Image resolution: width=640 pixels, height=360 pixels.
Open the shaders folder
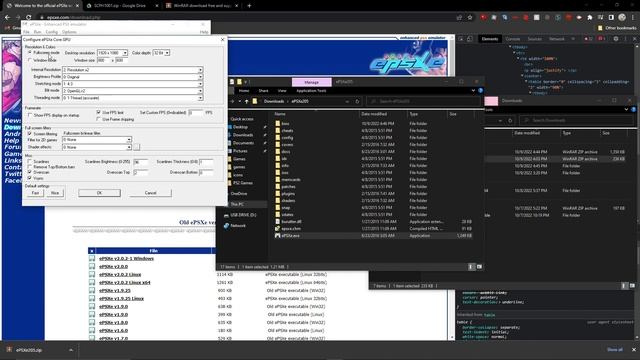(x=288, y=200)
